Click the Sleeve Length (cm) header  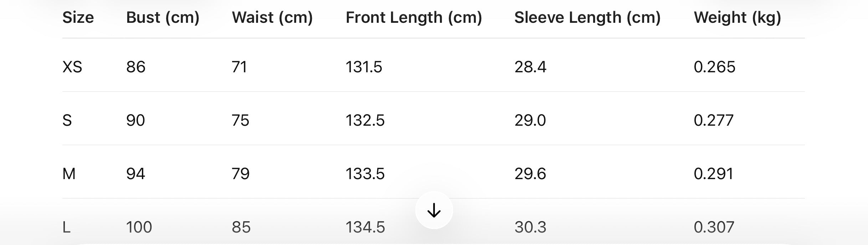pyautogui.click(x=587, y=17)
